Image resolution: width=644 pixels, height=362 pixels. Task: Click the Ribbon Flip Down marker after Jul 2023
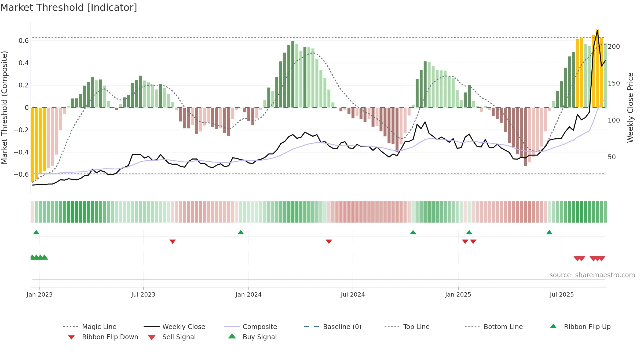pyautogui.click(x=173, y=242)
